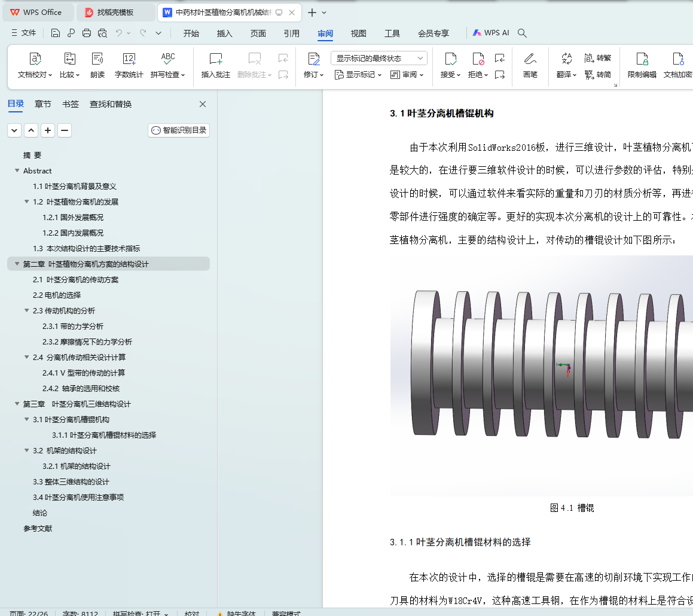Click the Save icon in quick toolbar
This screenshot has height=616, width=693.
pyautogui.click(x=55, y=33)
